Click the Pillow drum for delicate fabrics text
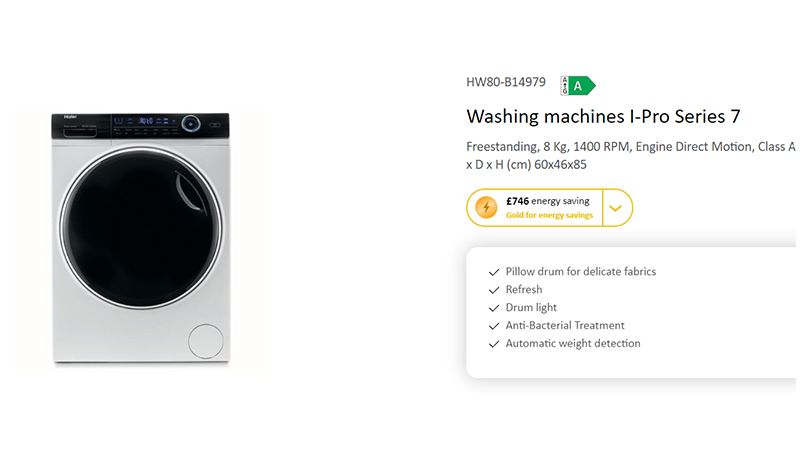800x450 pixels. (581, 272)
